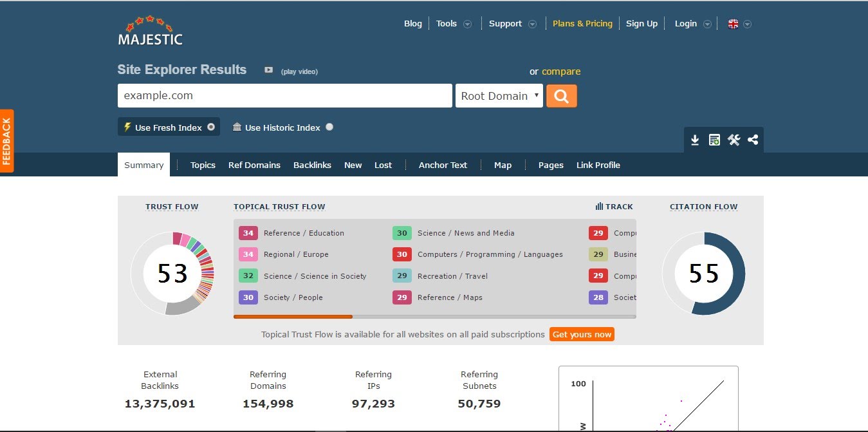The width and height of the screenshot is (868, 432).
Task: Open the create report icon
Action: [714, 139]
